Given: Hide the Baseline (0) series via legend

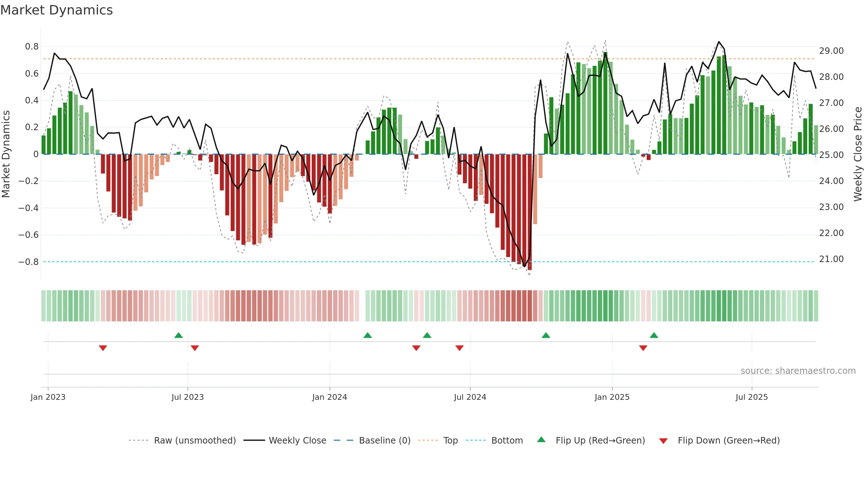Looking at the screenshot, I should [372, 440].
